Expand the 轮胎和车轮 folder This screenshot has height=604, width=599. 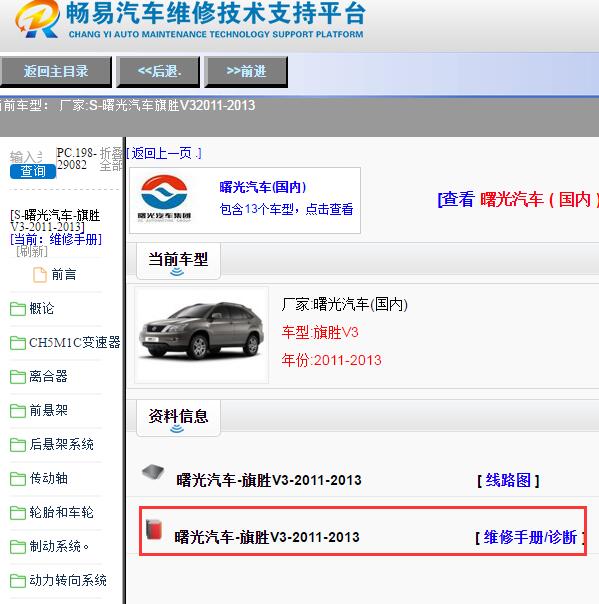click(62, 512)
